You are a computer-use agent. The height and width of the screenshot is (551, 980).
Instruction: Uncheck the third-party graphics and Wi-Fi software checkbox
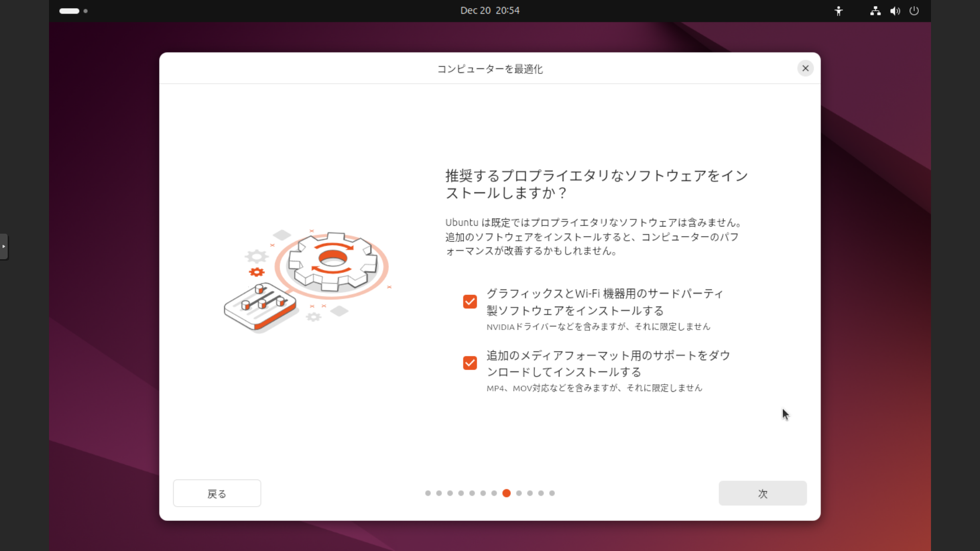coord(470,302)
